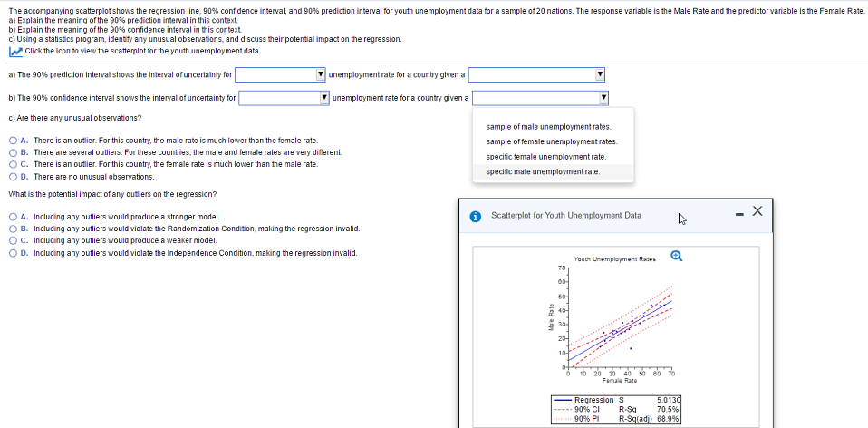Select option D: no unusual observations

coord(14,177)
